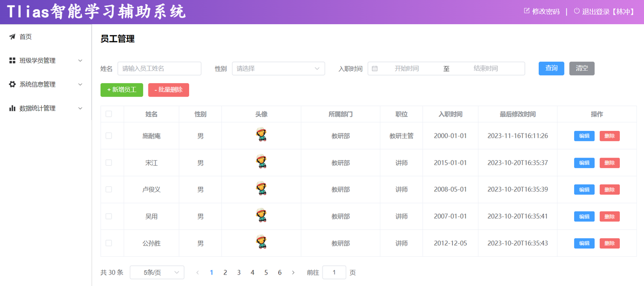
Task: Open 首页 in the sidebar menu
Action: tap(26, 37)
